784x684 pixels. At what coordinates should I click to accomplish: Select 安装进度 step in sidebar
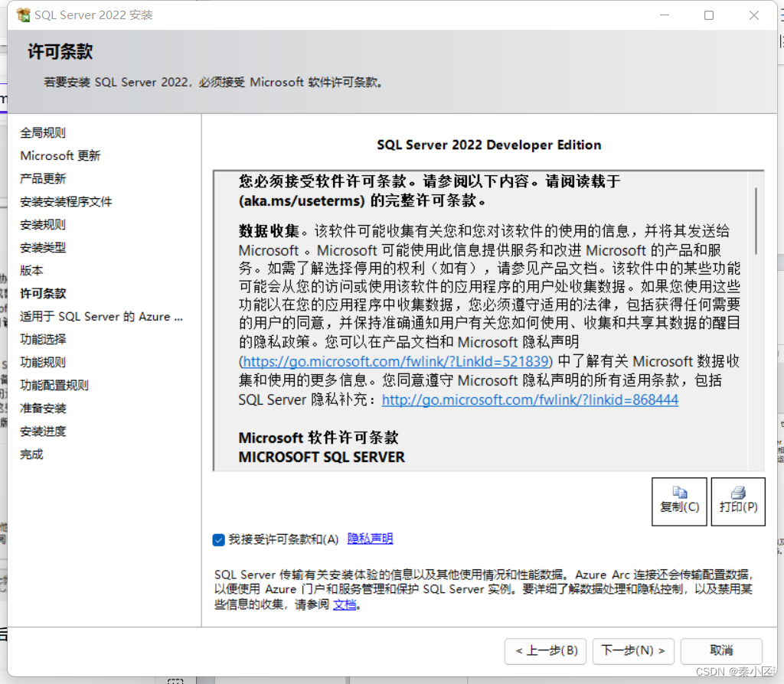(43, 432)
